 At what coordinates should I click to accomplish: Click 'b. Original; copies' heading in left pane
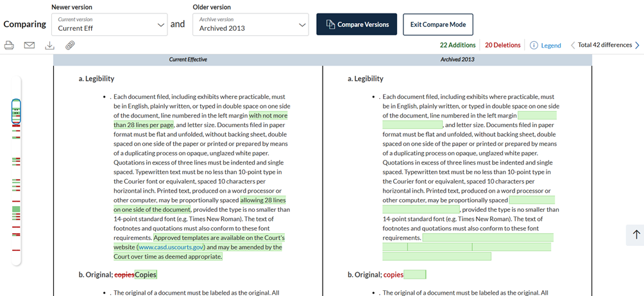coord(118,275)
